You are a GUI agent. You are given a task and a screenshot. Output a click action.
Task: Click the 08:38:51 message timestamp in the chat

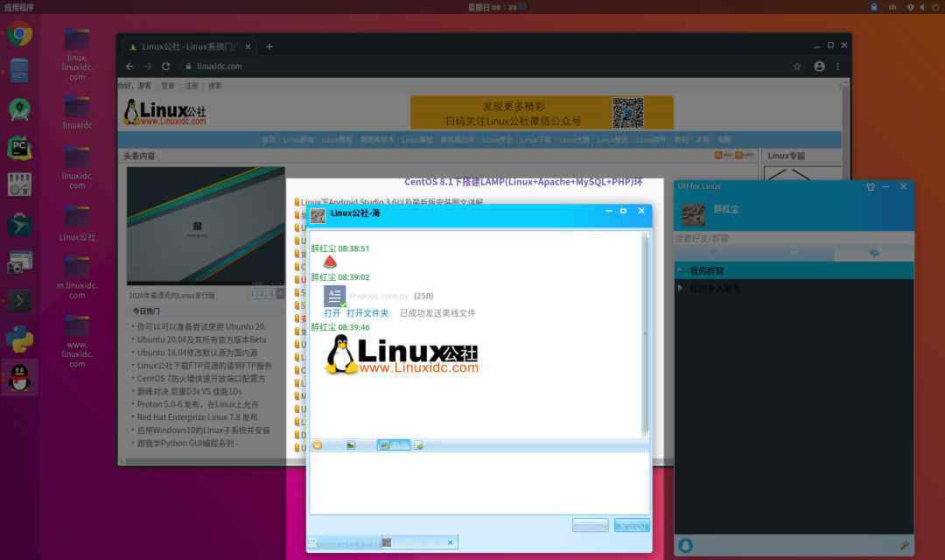coord(353,248)
